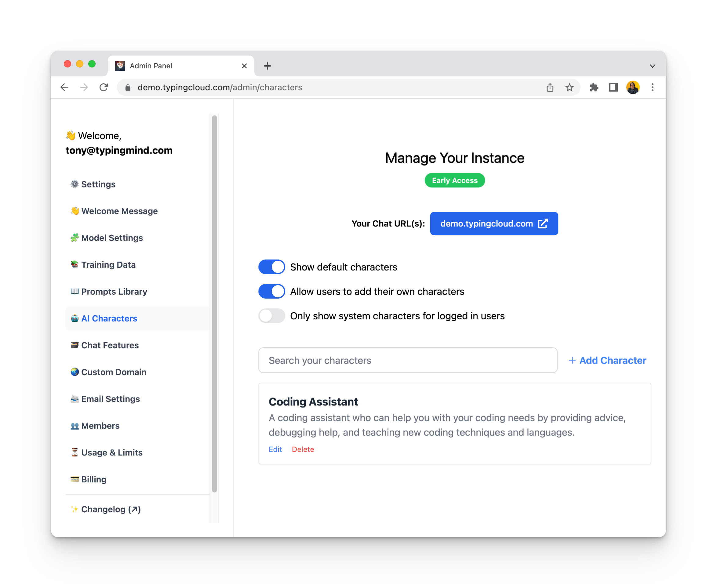Click the share page icon

(x=550, y=87)
